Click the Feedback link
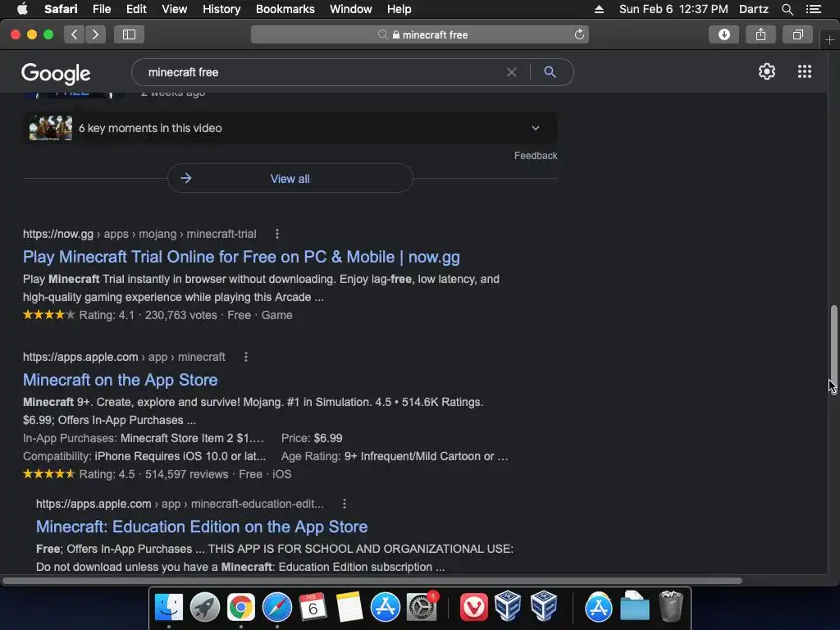Screen dimensions: 840x630 point(536,155)
